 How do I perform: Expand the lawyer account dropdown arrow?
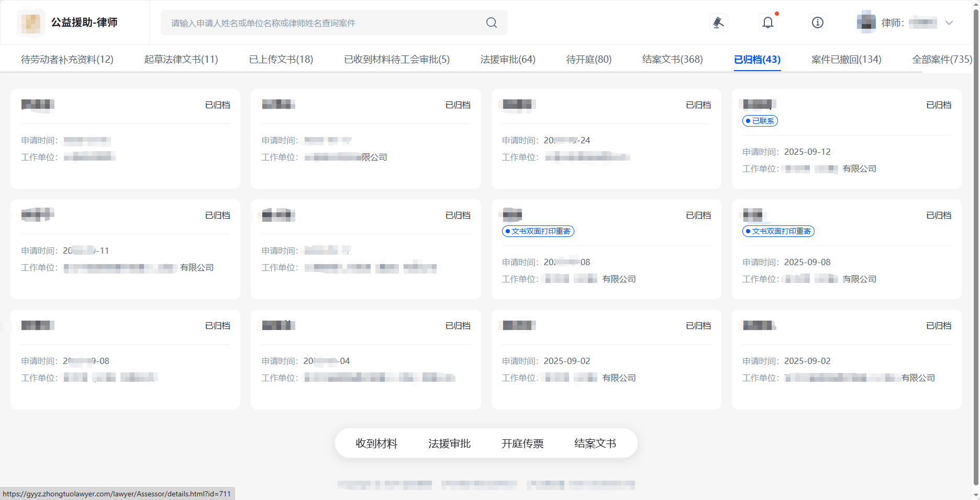[949, 22]
